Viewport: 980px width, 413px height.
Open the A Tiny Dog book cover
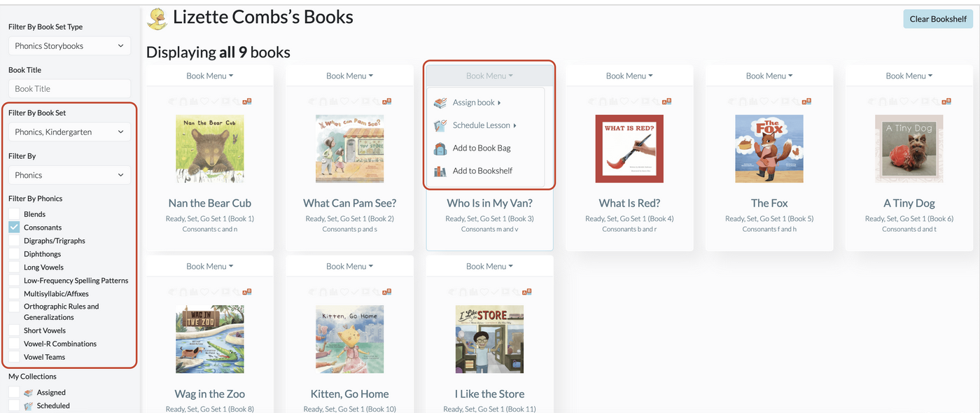909,149
